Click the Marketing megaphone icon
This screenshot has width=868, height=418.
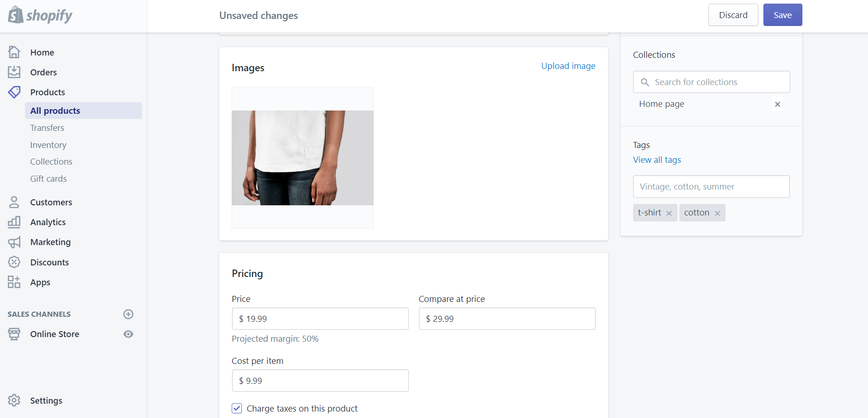(x=14, y=242)
